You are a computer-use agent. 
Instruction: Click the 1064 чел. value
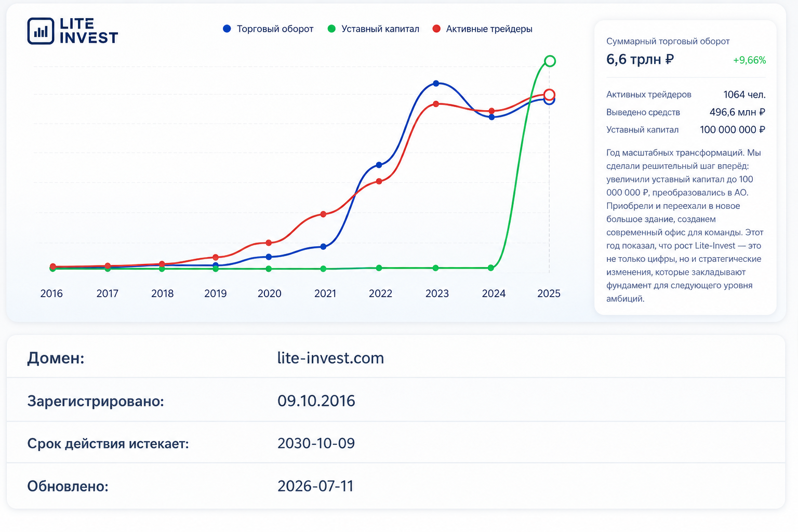(744, 95)
